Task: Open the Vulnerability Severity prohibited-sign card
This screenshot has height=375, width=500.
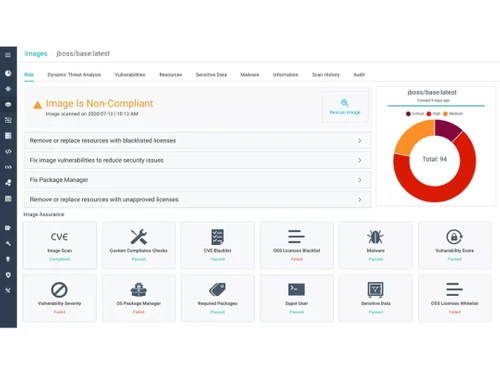Action: [60, 298]
